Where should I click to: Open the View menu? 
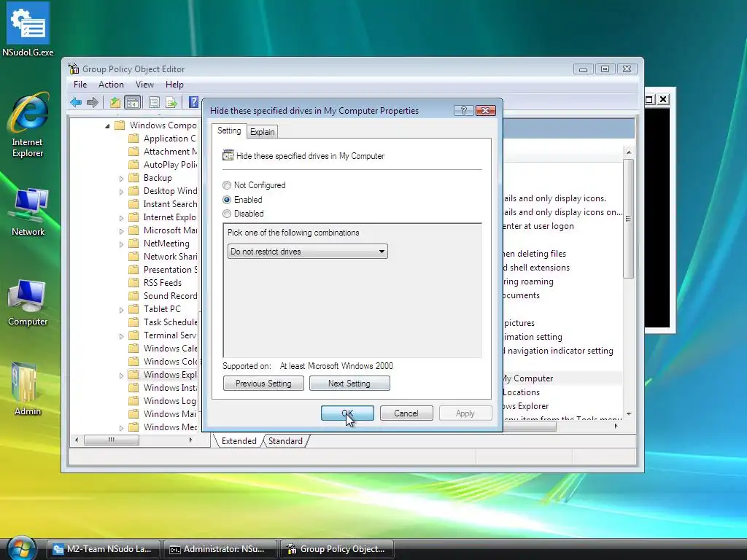pos(144,85)
